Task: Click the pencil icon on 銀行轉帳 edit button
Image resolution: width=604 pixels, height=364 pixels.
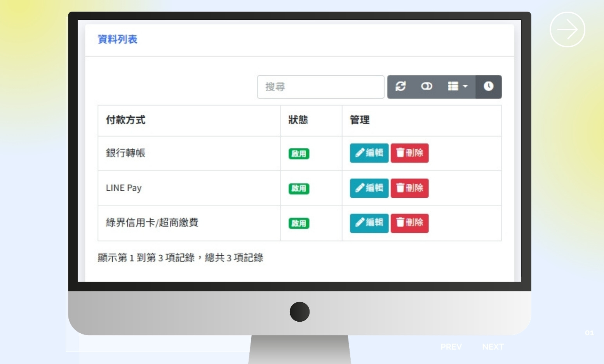Action: coord(360,153)
